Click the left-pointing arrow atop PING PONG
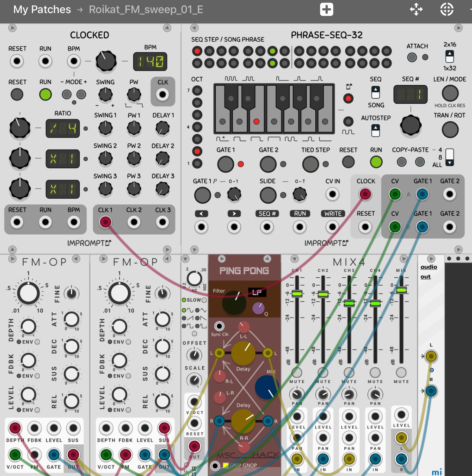The height and width of the screenshot is (476, 472). [x=267, y=259]
